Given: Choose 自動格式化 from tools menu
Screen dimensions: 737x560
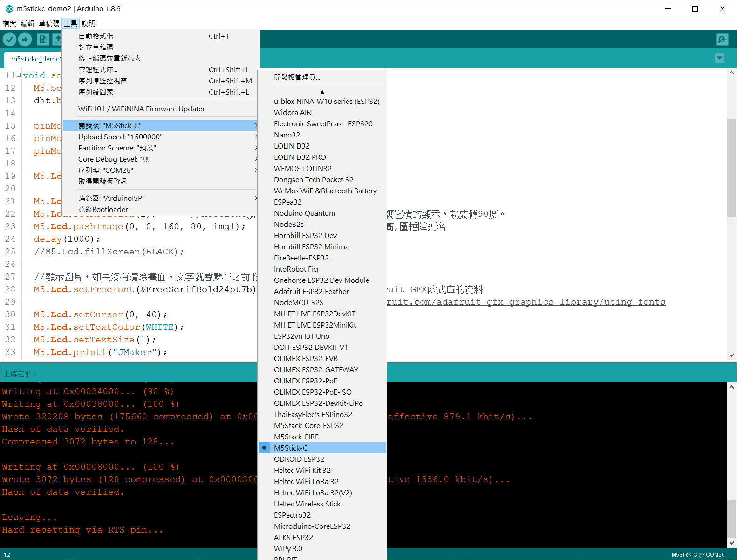Looking at the screenshot, I should click(x=160, y=36).
